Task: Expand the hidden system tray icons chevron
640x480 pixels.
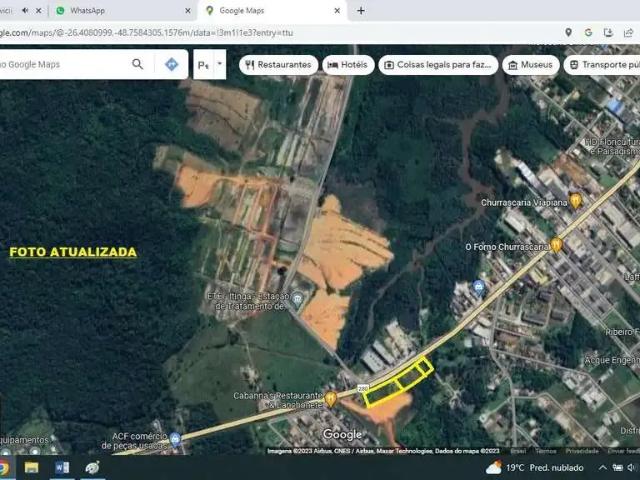Action: [602, 468]
